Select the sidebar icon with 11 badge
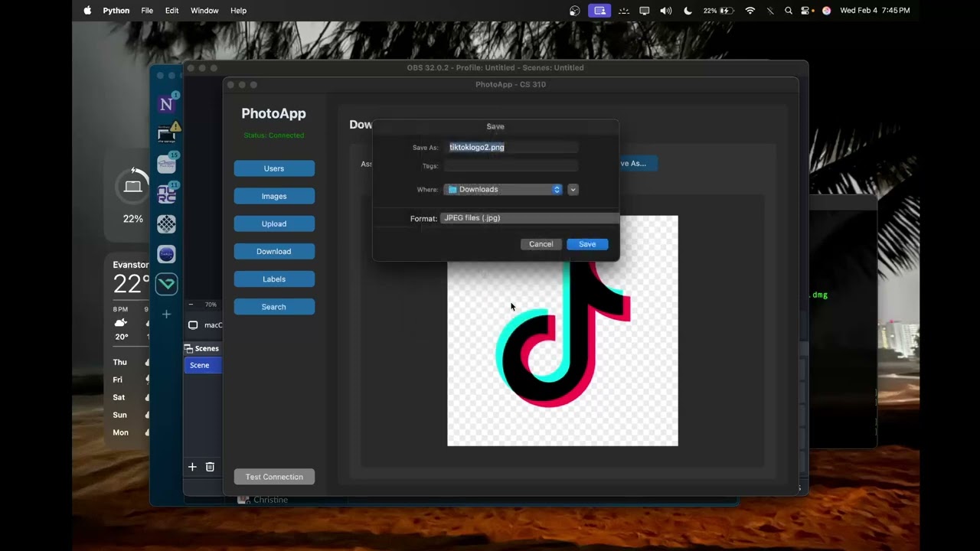This screenshot has width=980, height=551. 167,194
